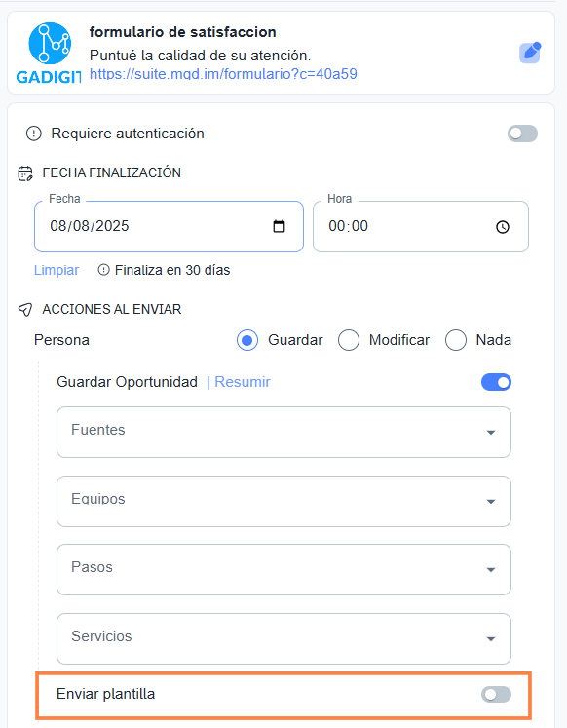Select the Modificar radio option

(349, 340)
